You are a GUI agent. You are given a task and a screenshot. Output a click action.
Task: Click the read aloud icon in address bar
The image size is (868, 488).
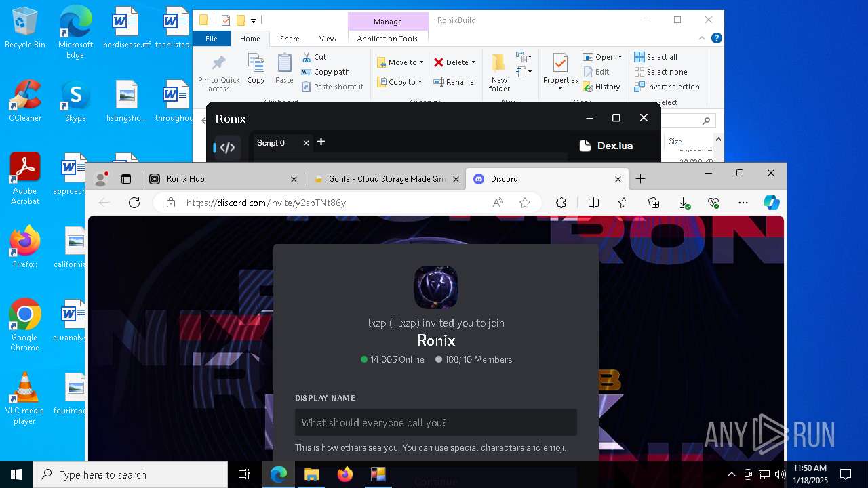[498, 203]
